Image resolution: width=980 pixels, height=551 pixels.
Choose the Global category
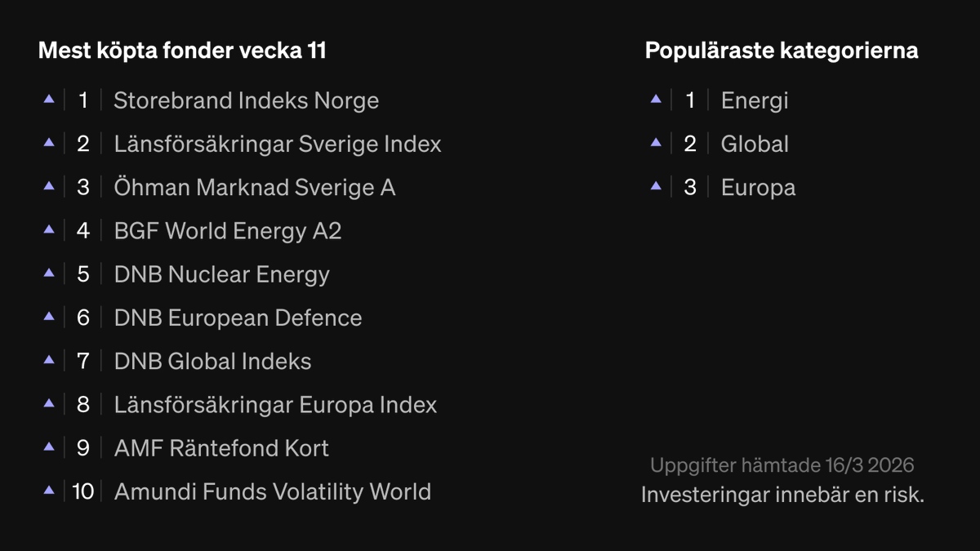(754, 144)
